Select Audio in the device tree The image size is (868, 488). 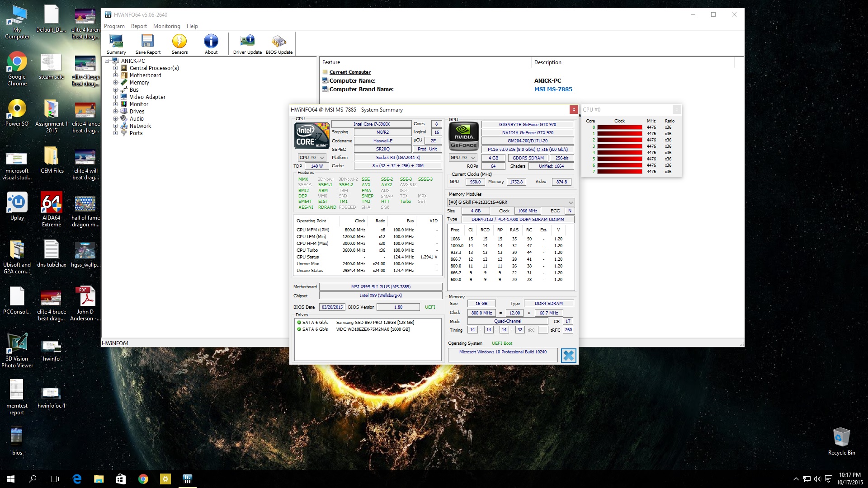pyautogui.click(x=137, y=119)
